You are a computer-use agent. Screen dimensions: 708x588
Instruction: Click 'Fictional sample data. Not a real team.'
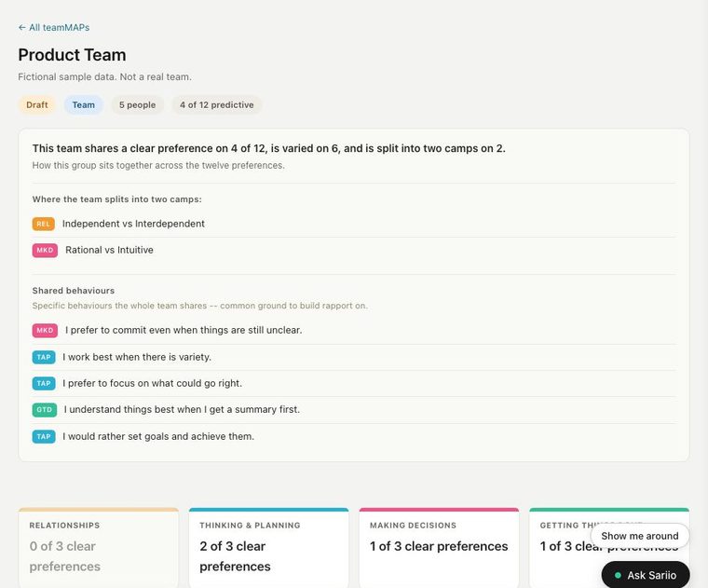click(x=104, y=76)
